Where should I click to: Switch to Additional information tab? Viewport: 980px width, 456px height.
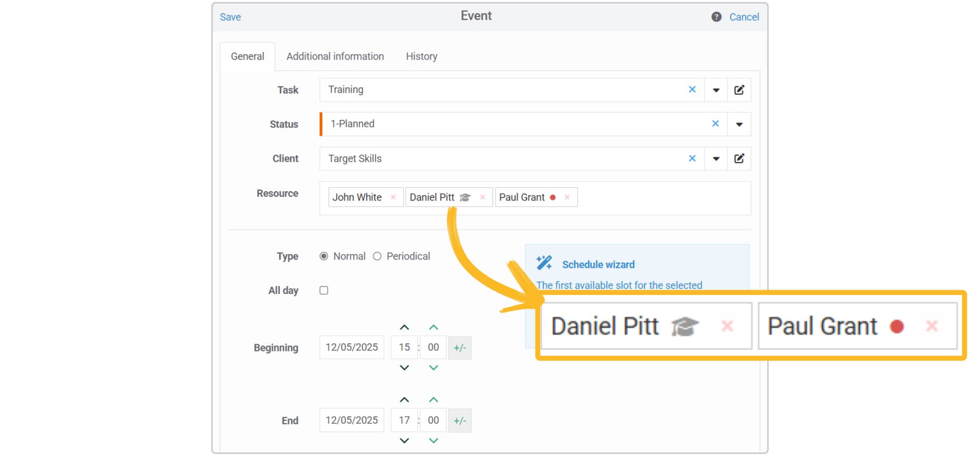335,57
